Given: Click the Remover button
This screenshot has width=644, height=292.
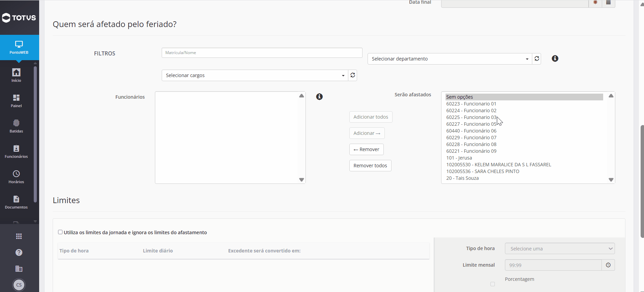Looking at the screenshot, I should tap(366, 149).
